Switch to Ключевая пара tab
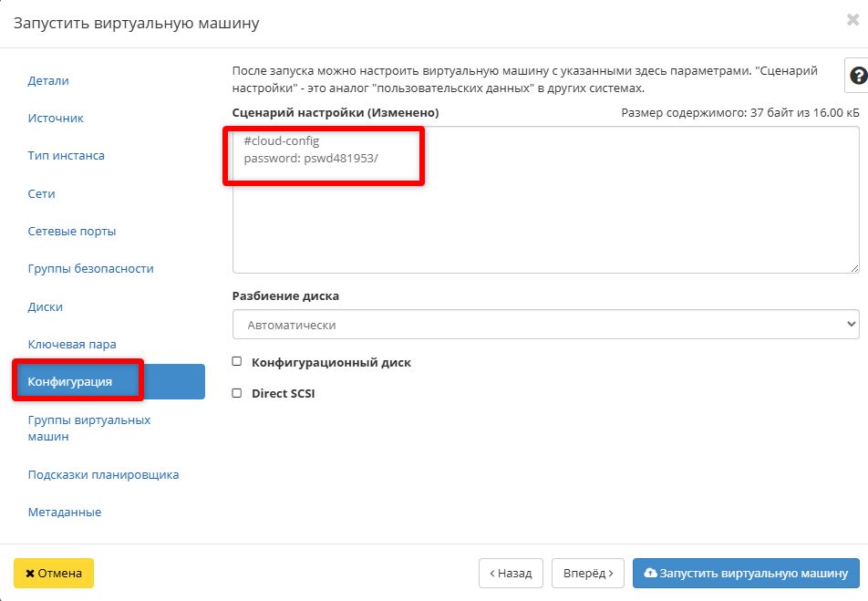 click(72, 344)
